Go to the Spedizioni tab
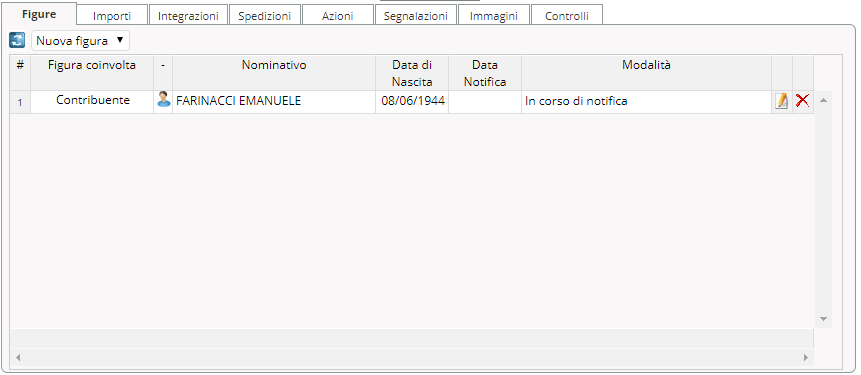The height and width of the screenshot is (375, 861). coord(265,16)
